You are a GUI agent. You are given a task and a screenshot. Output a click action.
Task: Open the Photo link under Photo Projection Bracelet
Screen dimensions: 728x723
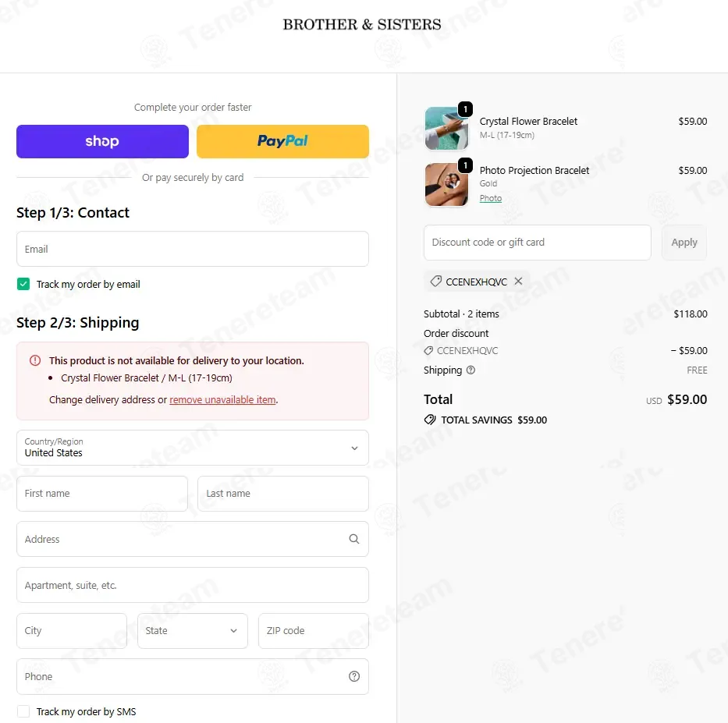[x=490, y=199]
